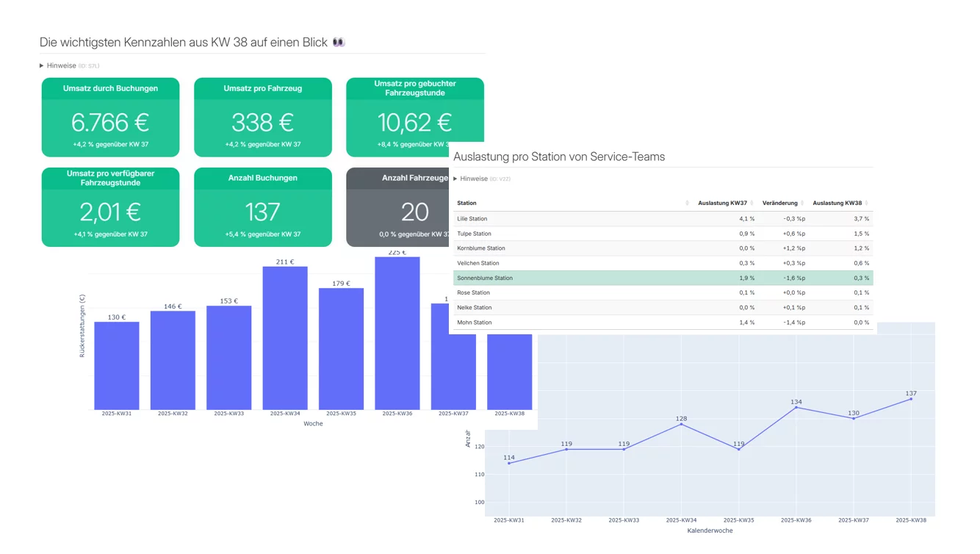Screen dimensions: 980x554
Task: Expand Hinweise under the Kennzahlen heading
Action: [x=42, y=65]
